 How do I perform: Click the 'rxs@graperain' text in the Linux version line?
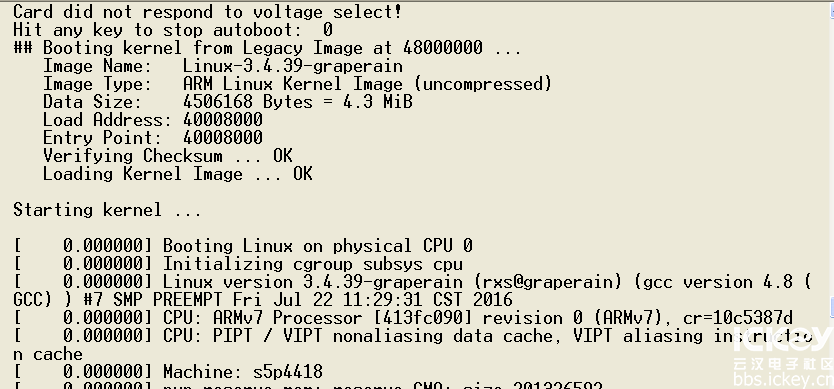tap(548, 282)
